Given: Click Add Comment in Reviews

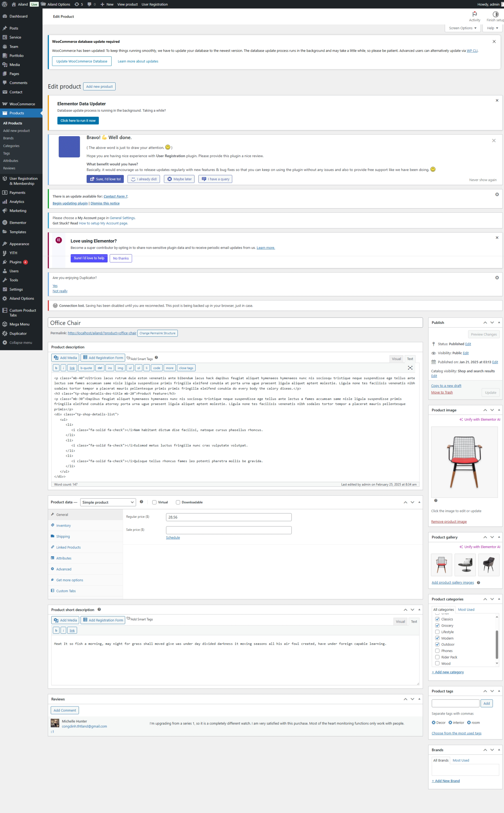Looking at the screenshot, I should [x=65, y=710].
